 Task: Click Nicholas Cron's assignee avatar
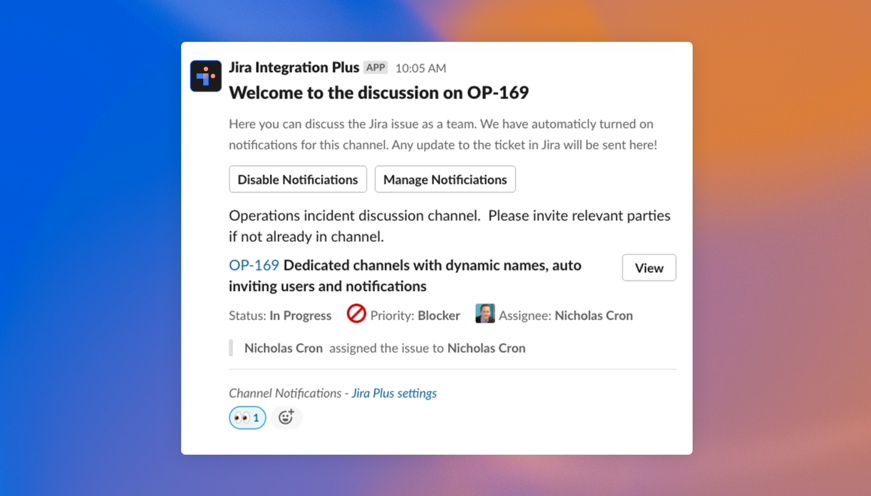[x=485, y=314]
